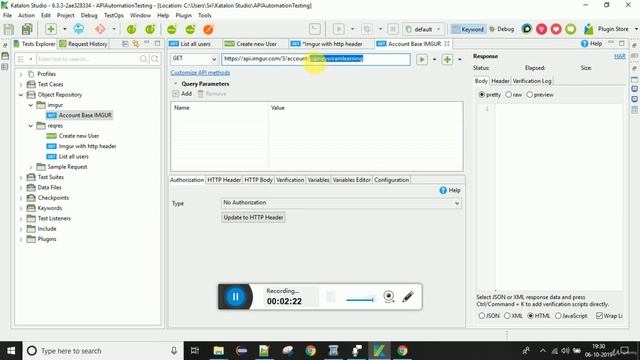Open the Verification tab
This screenshot has height=360, width=640.
[290, 180]
